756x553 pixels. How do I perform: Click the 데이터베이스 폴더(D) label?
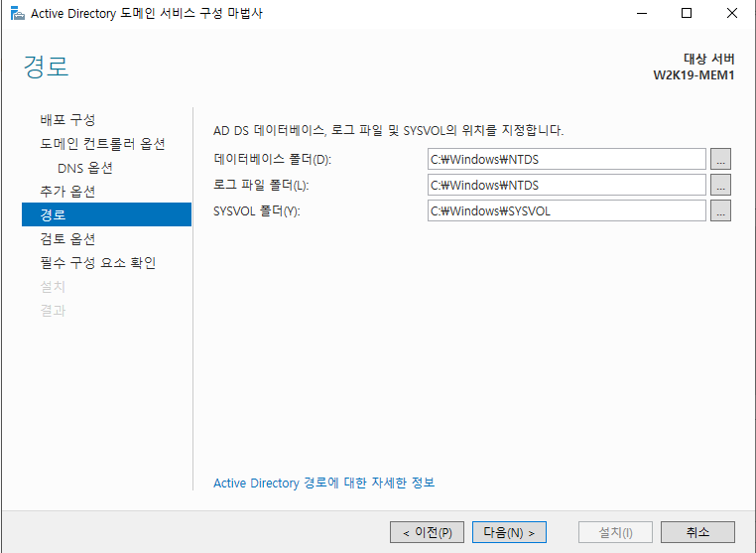click(x=273, y=159)
